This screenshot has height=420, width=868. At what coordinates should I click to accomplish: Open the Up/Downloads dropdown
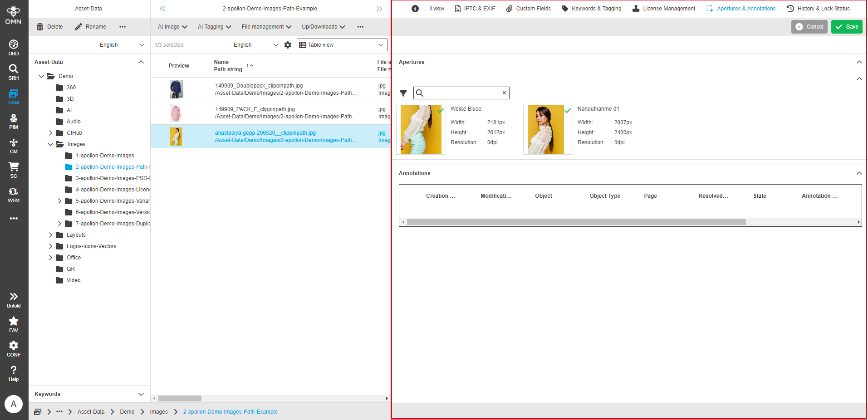coord(324,27)
